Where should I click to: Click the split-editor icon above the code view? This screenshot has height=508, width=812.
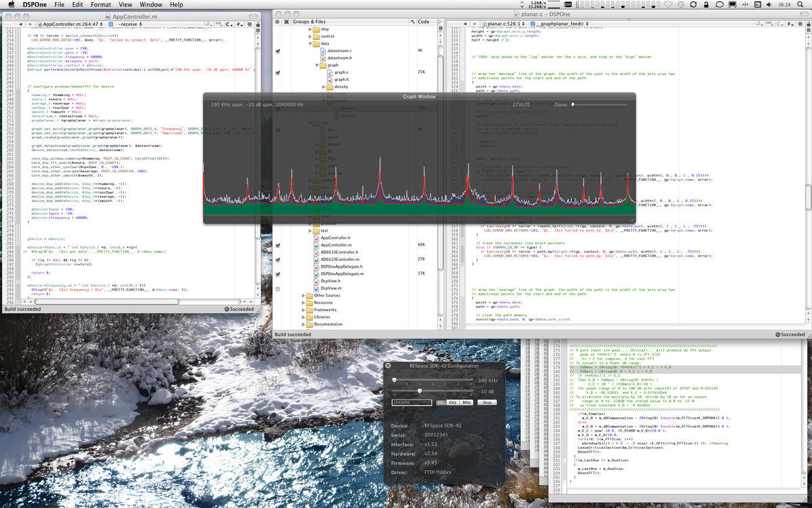click(x=250, y=25)
